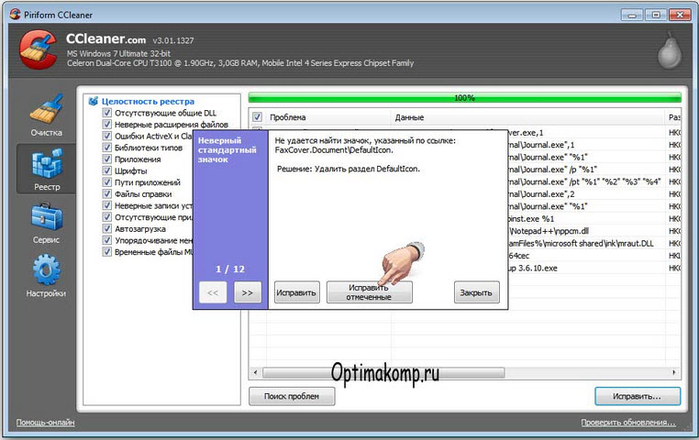Select row ending with Journal.exe",1
The height and width of the screenshot is (440, 699).
tap(595, 145)
